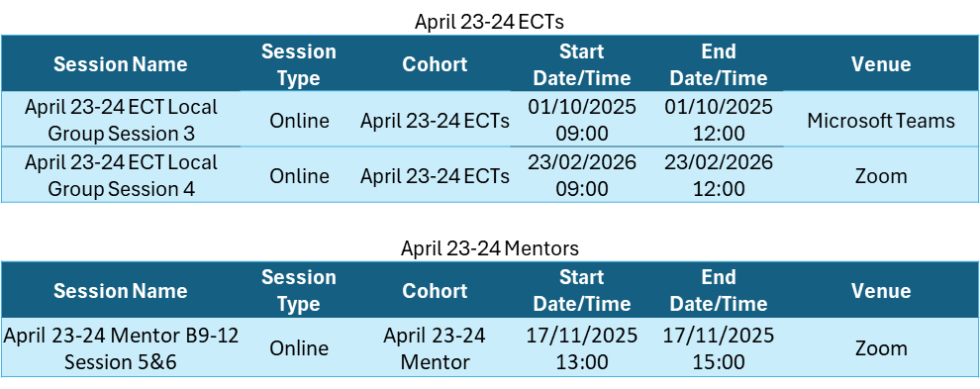Click Session Name header in Mentors table
Screen dimensions: 980x389
[120, 291]
